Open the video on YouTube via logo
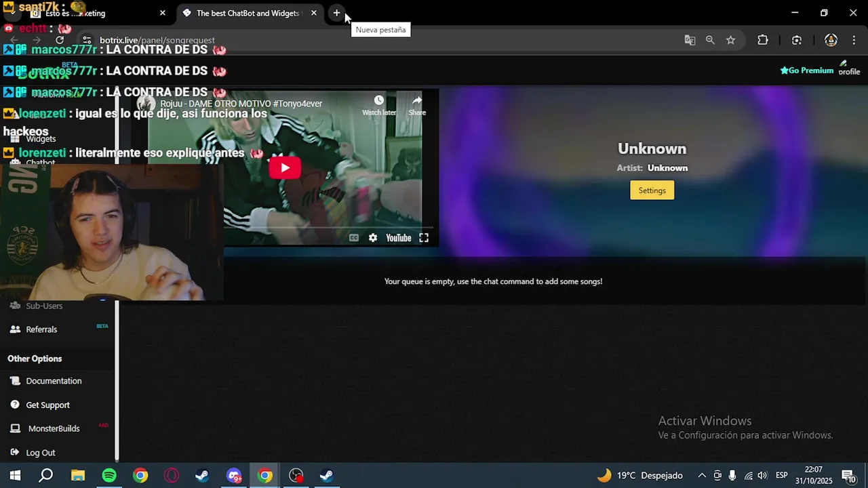The height and width of the screenshot is (488, 868). [399, 238]
